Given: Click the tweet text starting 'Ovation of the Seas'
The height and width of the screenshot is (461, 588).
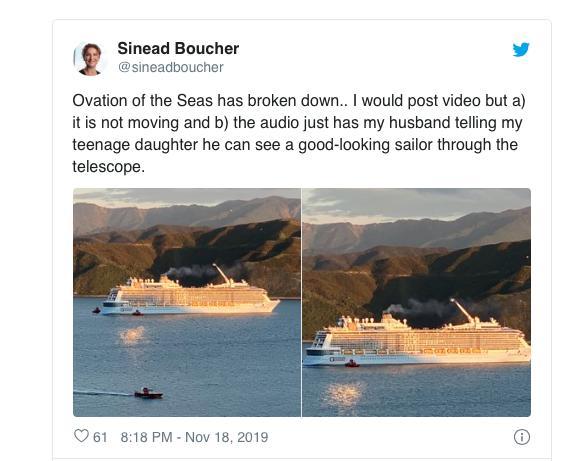Looking at the screenshot, I should pyautogui.click(x=298, y=134).
